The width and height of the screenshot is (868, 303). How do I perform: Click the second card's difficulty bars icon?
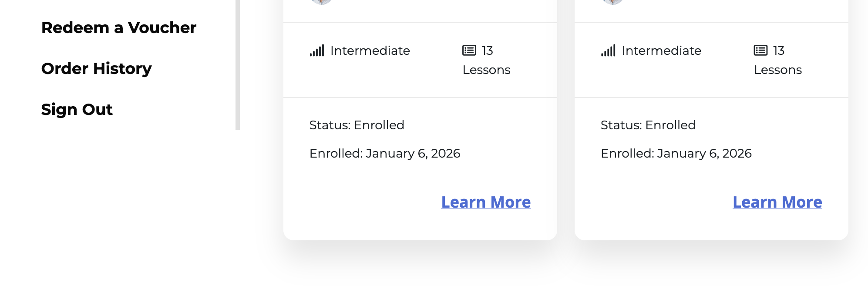pyautogui.click(x=608, y=50)
